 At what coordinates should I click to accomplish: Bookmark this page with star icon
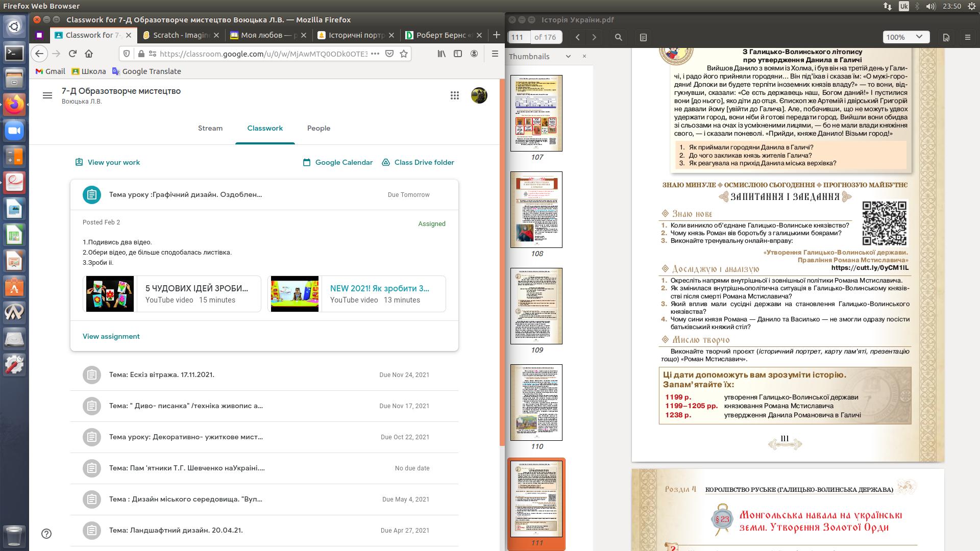(404, 54)
